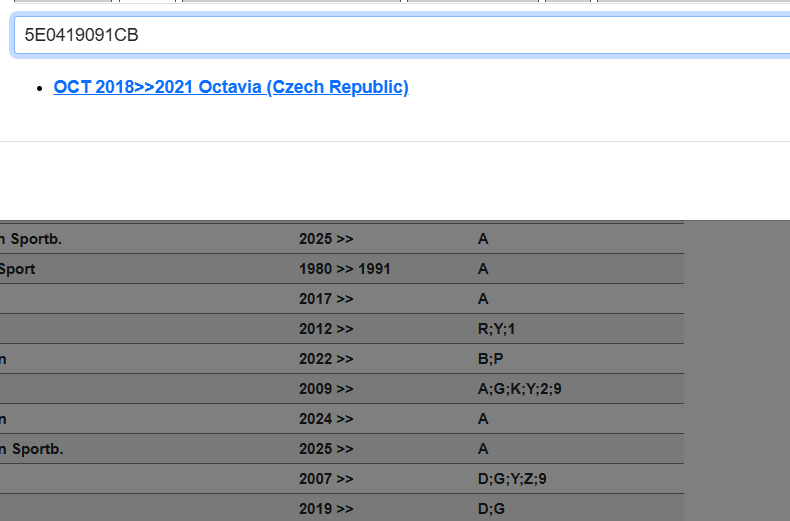Screen dimensions: 790x521
Task: Click the D;G;Y;Z;9 code cell
Action: point(512,479)
